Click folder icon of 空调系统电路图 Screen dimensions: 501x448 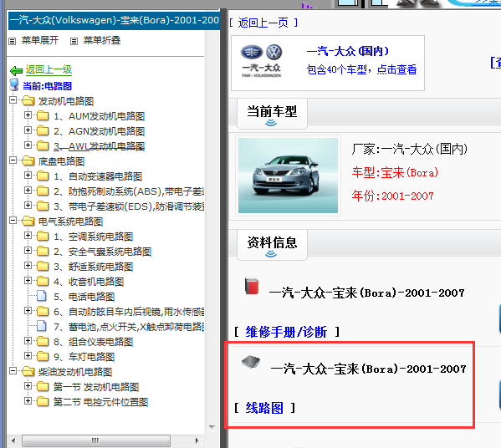pyautogui.click(x=43, y=236)
